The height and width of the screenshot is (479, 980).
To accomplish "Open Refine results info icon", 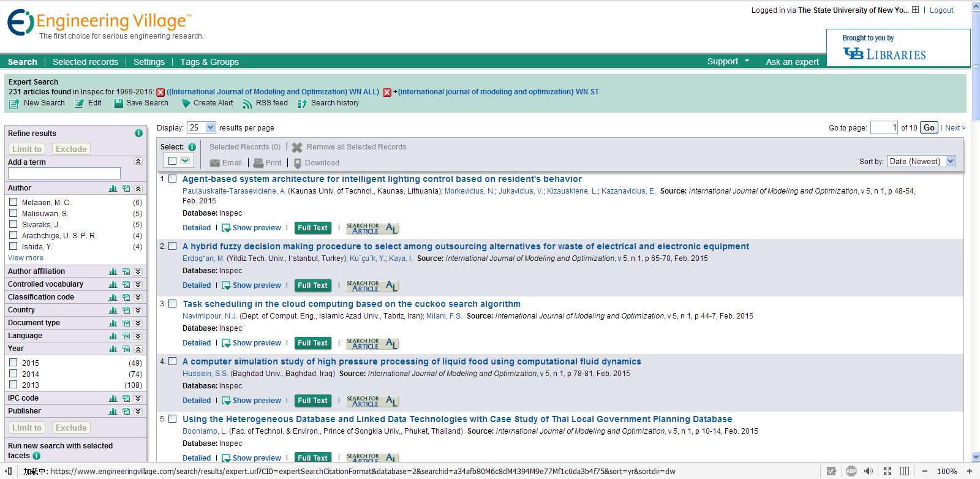I will tap(139, 133).
